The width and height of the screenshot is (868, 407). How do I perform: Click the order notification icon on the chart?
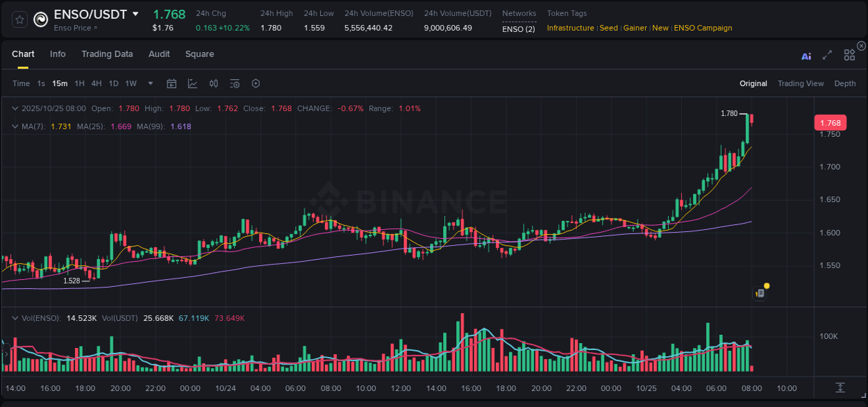click(759, 292)
